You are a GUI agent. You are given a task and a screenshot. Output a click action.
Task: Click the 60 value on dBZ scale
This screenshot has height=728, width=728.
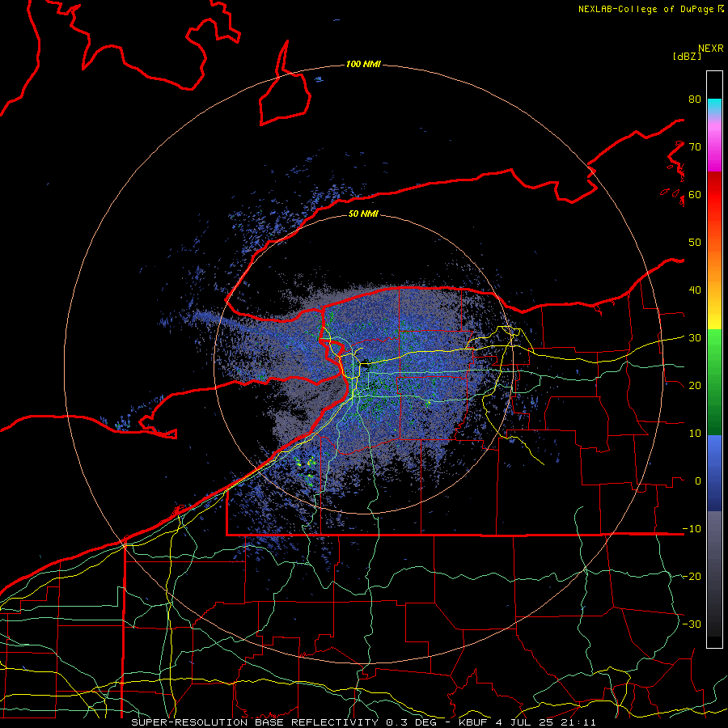695,194
